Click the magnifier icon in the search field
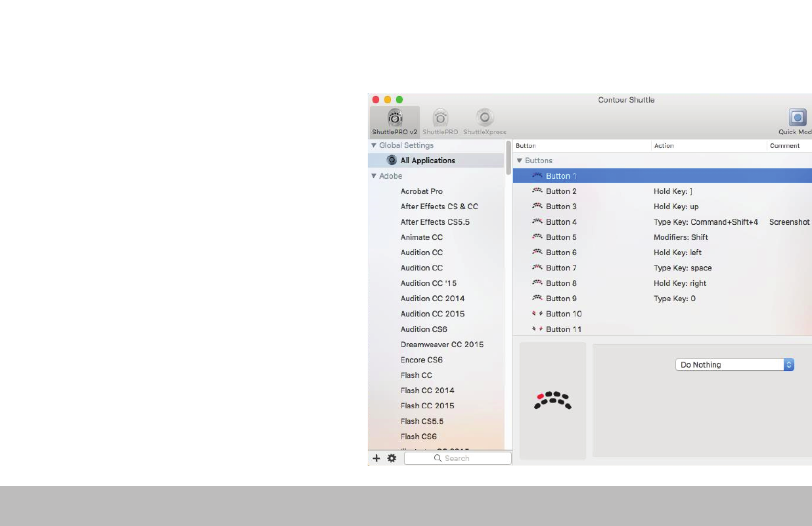Image resolution: width=812 pixels, height=526 pixels. (x=438, y=458)
